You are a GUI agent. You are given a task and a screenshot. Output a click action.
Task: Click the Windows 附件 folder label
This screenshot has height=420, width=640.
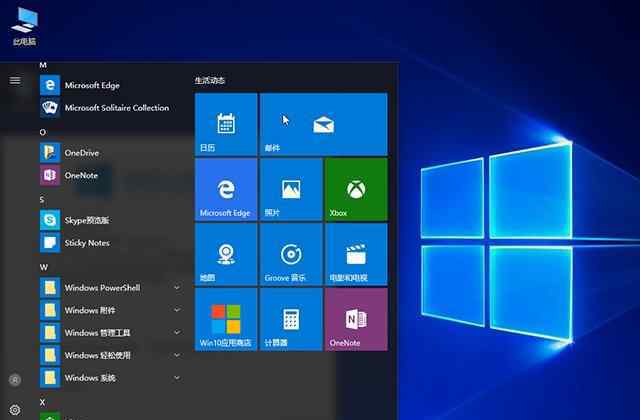90,310
